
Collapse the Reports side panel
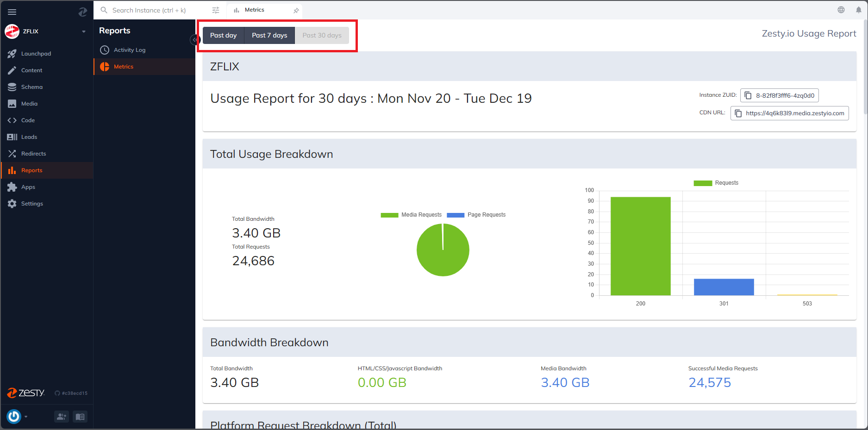(x=194, y=40)
